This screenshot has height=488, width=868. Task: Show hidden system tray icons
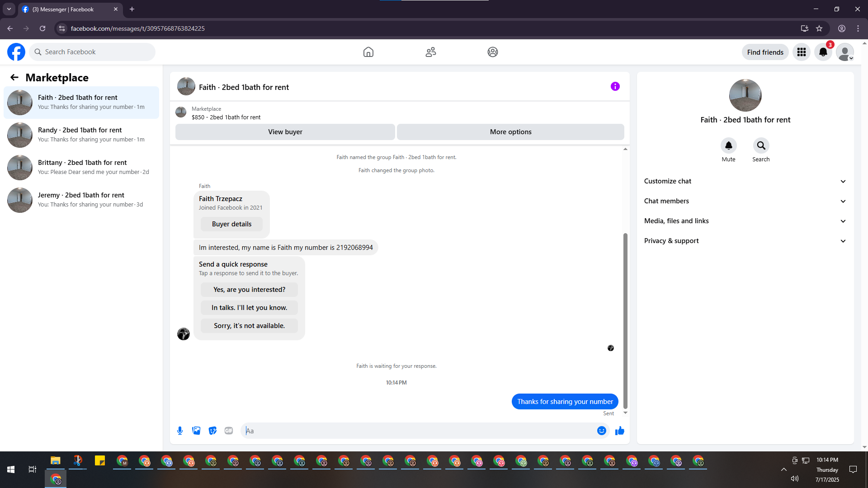click(784, 469)
